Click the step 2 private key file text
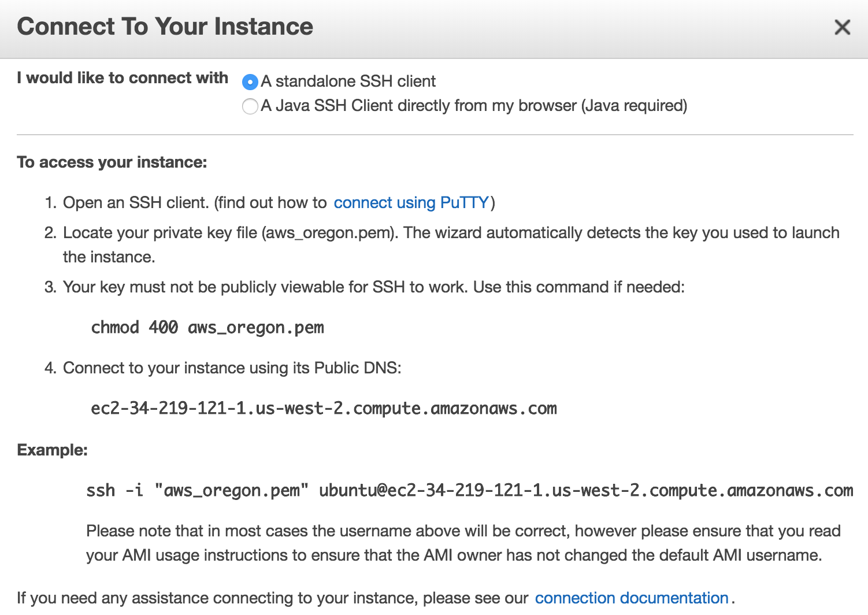 click(442, 244)
